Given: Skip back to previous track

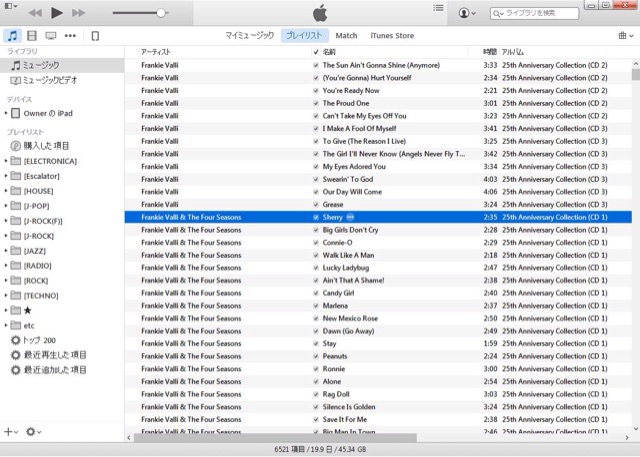Looking at the screenshot, I should 36,13.
